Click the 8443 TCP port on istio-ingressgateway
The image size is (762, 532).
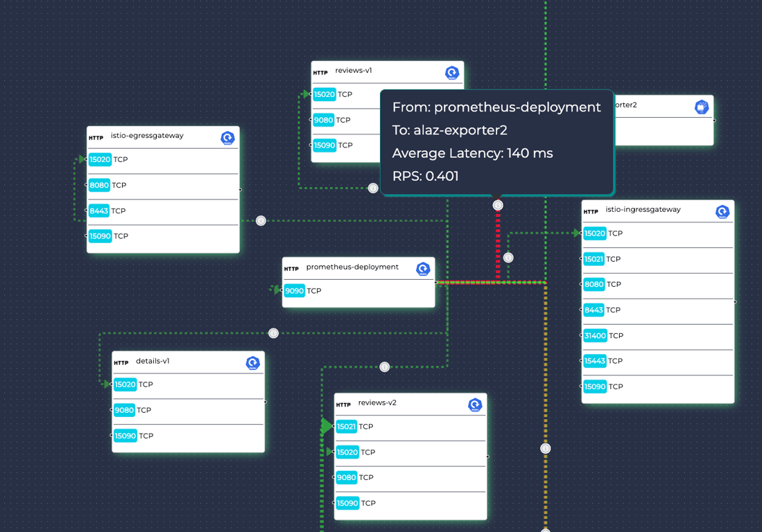(593, 310)
